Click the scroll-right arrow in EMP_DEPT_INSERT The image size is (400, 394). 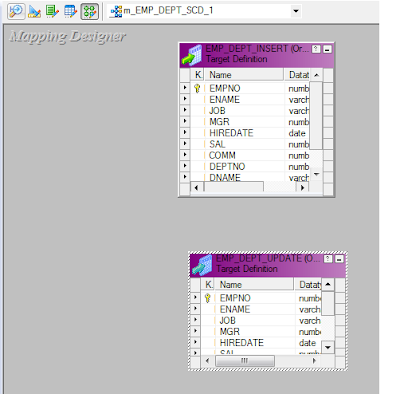[302, 187]
